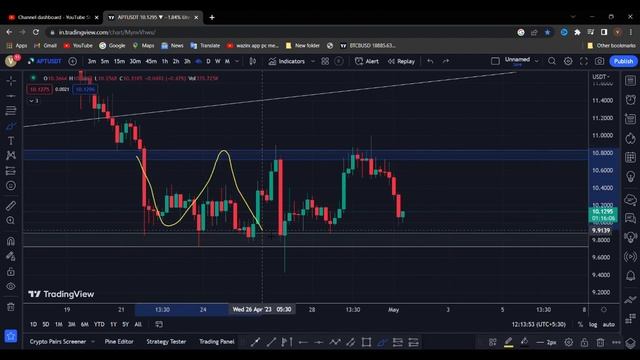
Task: Switch to 3m timeframe
Action: 92,61
